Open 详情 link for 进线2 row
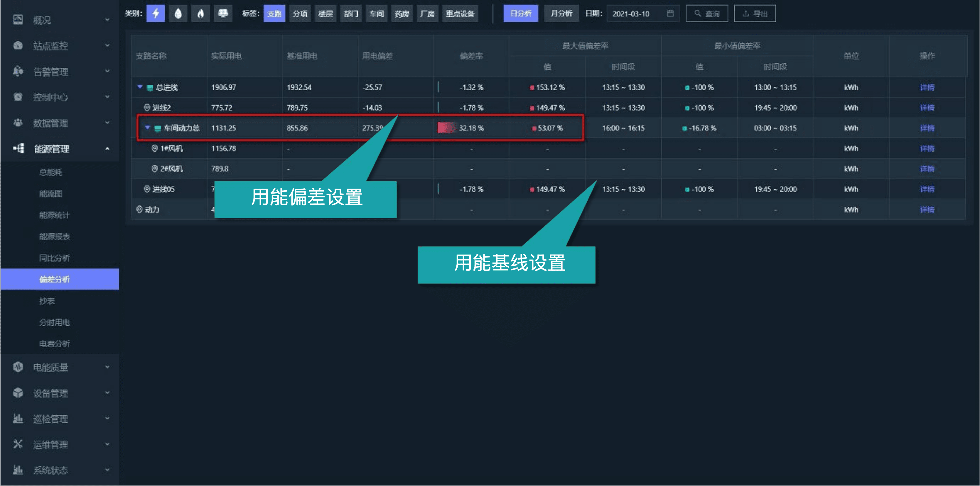The width and height of the screenshot is (980, 486). pos(927,108)
